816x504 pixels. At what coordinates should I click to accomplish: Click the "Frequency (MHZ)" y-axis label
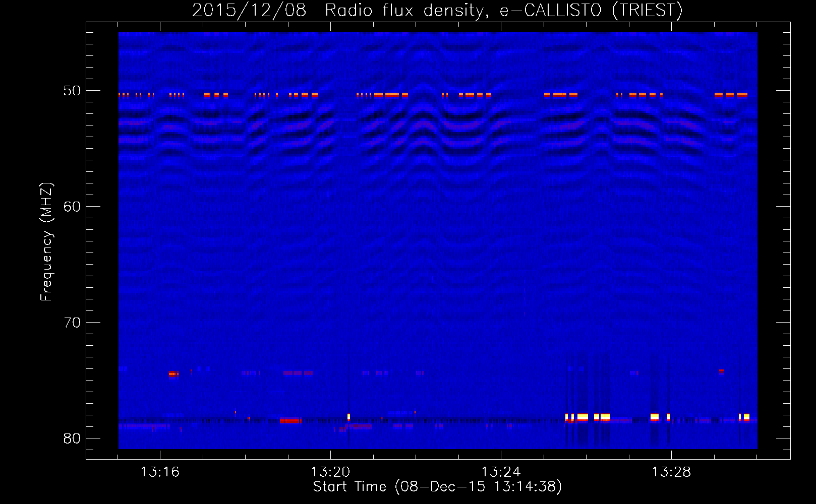(x=46, y=242)
